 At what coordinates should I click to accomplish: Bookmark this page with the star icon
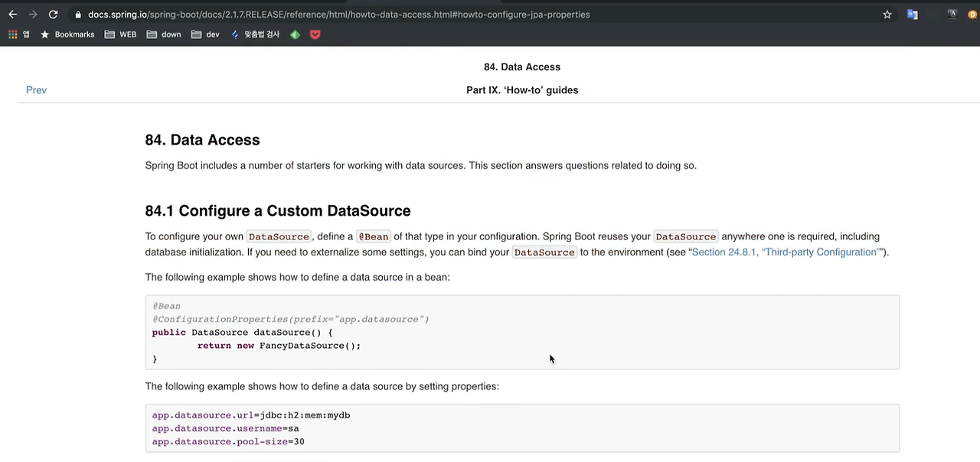[887, 15]
